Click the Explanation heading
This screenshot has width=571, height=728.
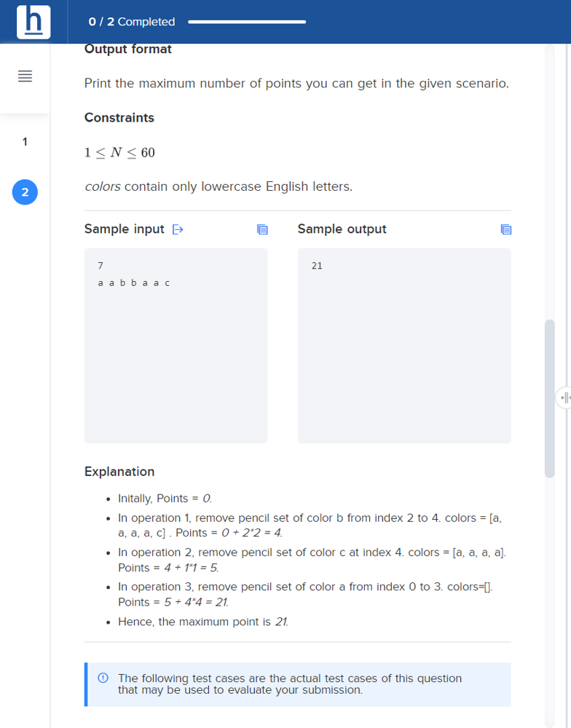click(x=119, y=472)
